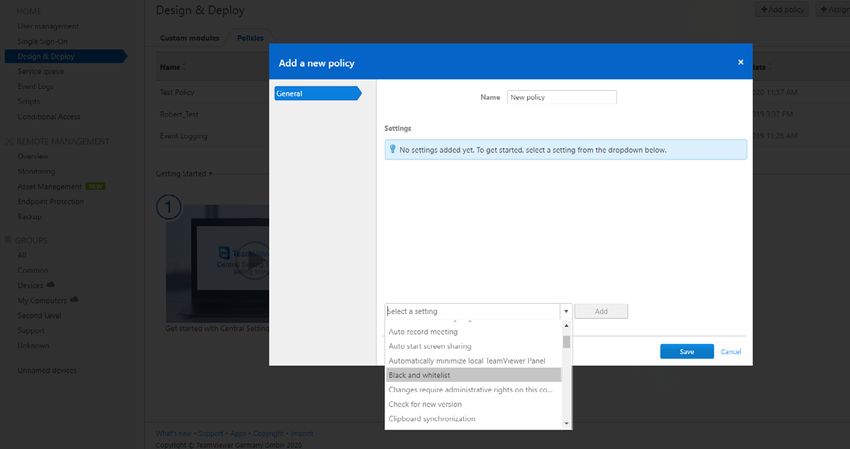Image resolution: width=850 pixels, height=449 pixels.
Task: Click cloud icon next to Devices
Action: 50,284
